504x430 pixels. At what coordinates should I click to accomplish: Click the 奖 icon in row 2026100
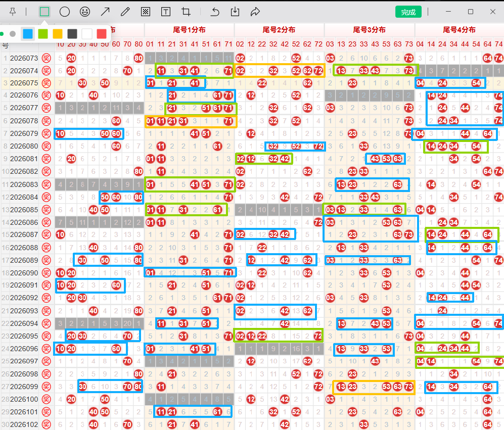coord(47,400)
